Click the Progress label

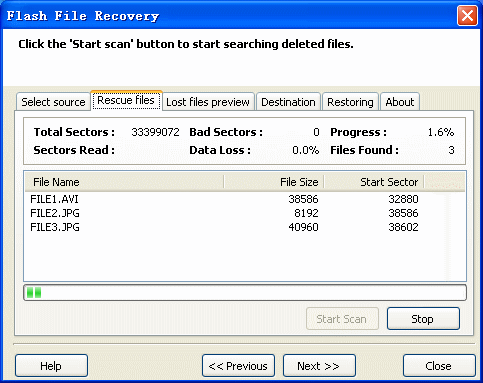[x=359, y=132]
